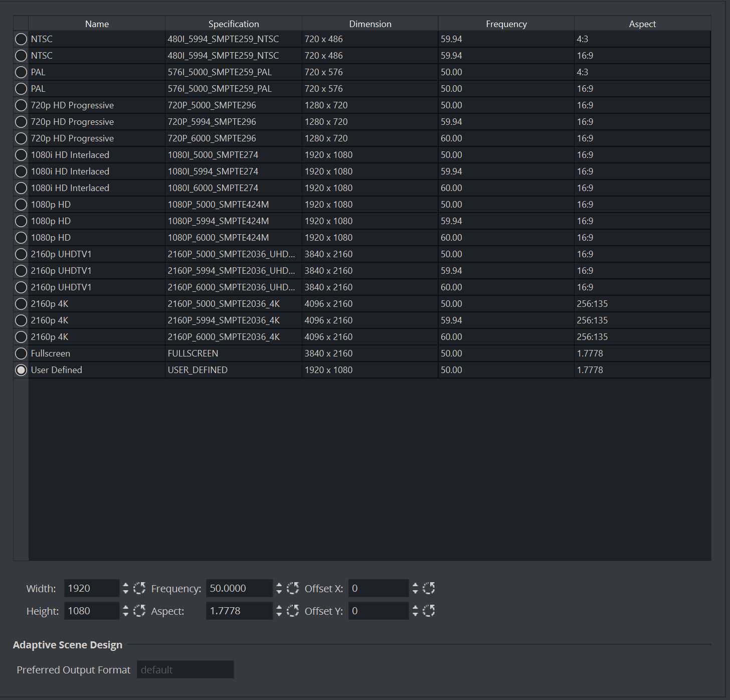730x700 pixels.
Task: Adjust Aspect stepper arrows
Action: tap(279, 611)
